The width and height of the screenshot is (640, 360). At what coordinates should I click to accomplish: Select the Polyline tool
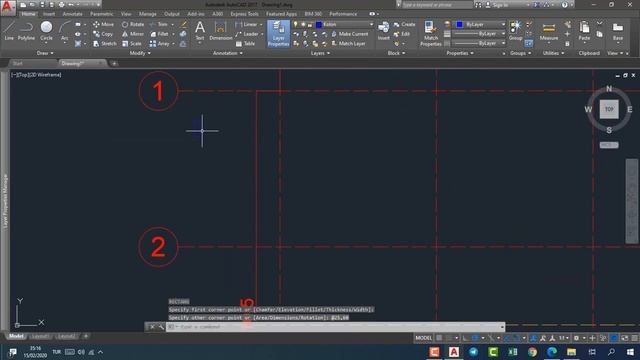(x=26, y=31)
